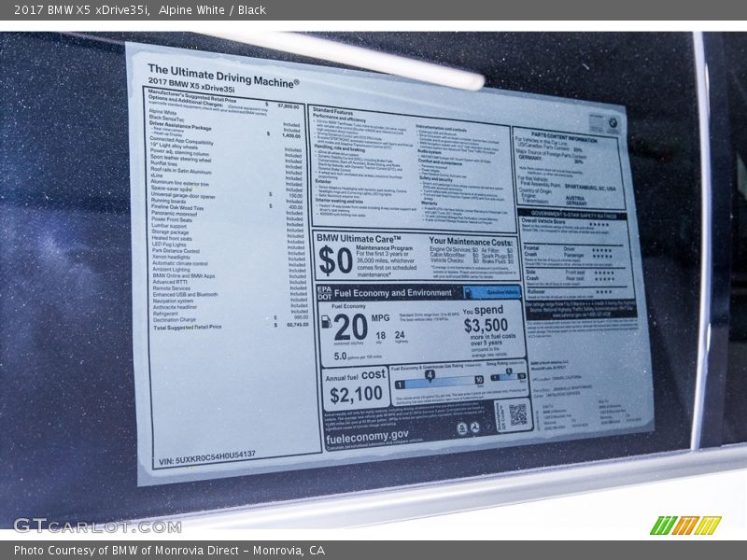Select the marker on the Smog Rating scale
The height and width of the screenshot is (560, 747).
pos(509,371)
